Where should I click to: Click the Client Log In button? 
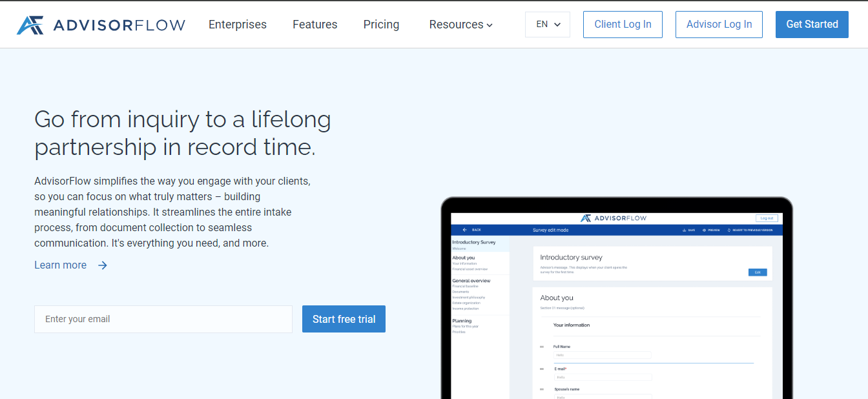[623, 25]
